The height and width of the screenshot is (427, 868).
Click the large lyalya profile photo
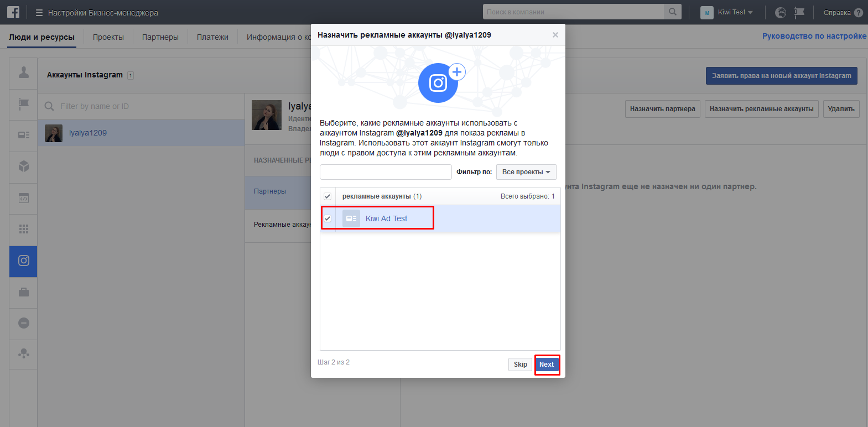tap(267, 115)
